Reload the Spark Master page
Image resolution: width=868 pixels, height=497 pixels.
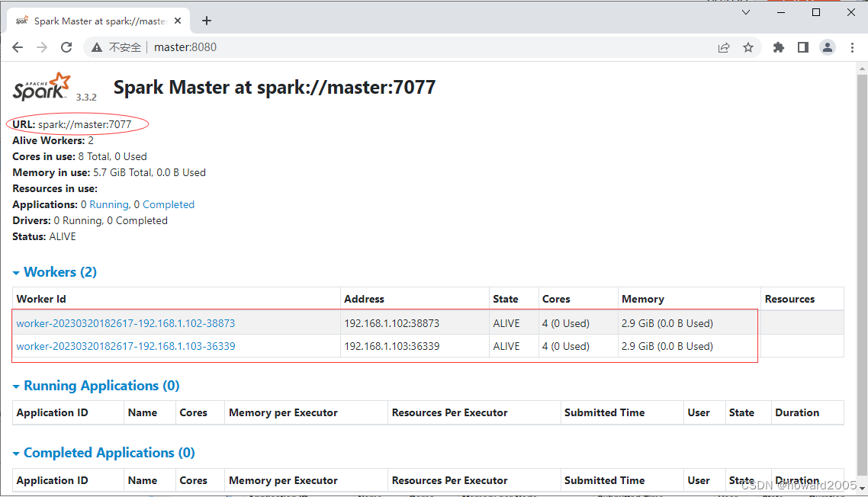click(x=66, y=47)
